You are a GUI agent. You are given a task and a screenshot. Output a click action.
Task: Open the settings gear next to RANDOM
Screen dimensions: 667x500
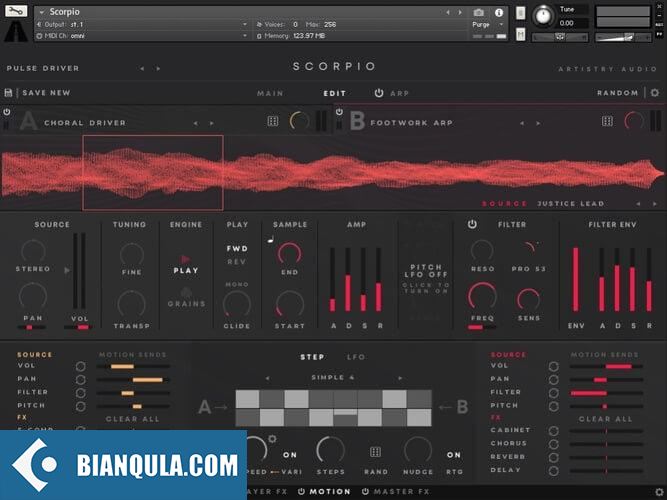click(655, 92)
